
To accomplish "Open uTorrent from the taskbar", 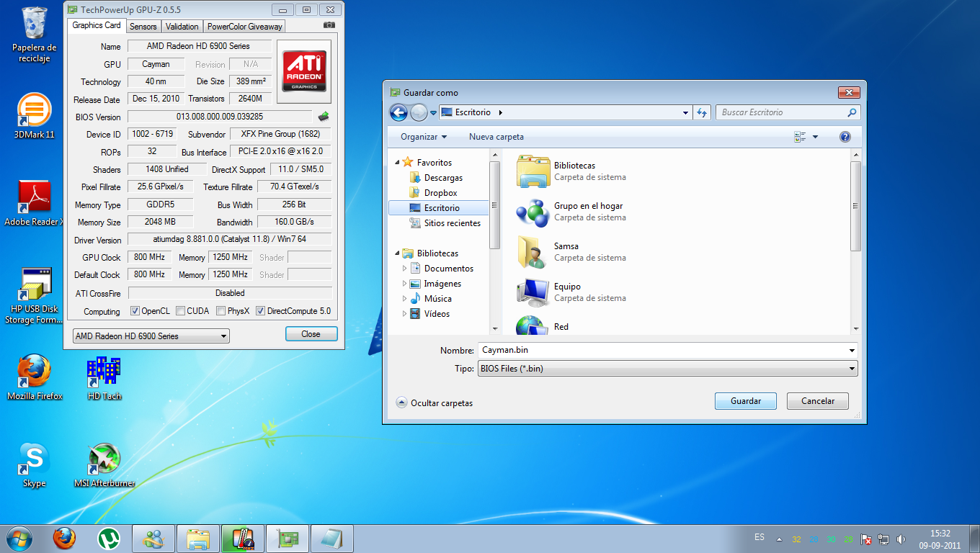I will point(109,538).
